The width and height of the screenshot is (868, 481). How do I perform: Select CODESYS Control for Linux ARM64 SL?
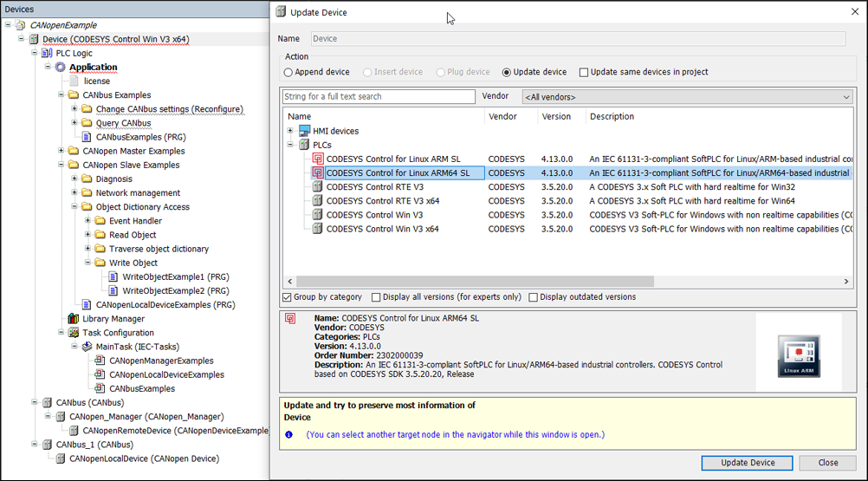point(398,173)
